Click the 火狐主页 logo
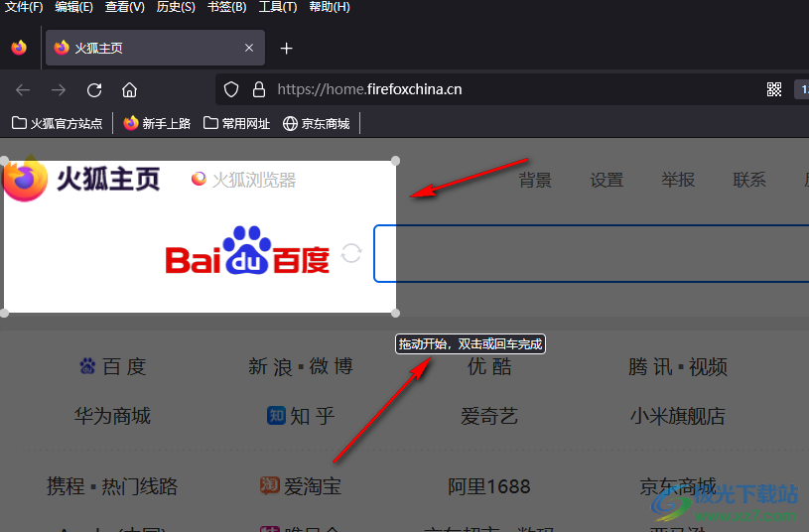The height and width of the screenshot is (532, 809). pyautogui.click(x=81, y=179)
